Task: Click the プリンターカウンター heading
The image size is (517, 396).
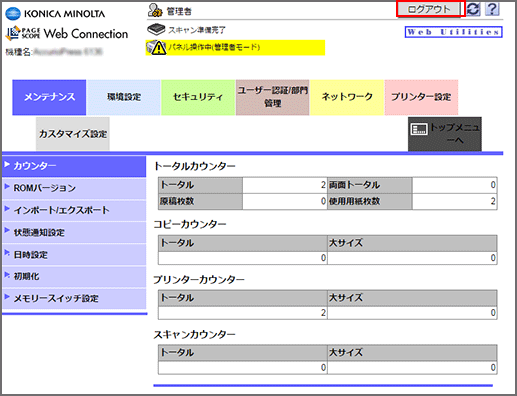Action: click(199, 280)
